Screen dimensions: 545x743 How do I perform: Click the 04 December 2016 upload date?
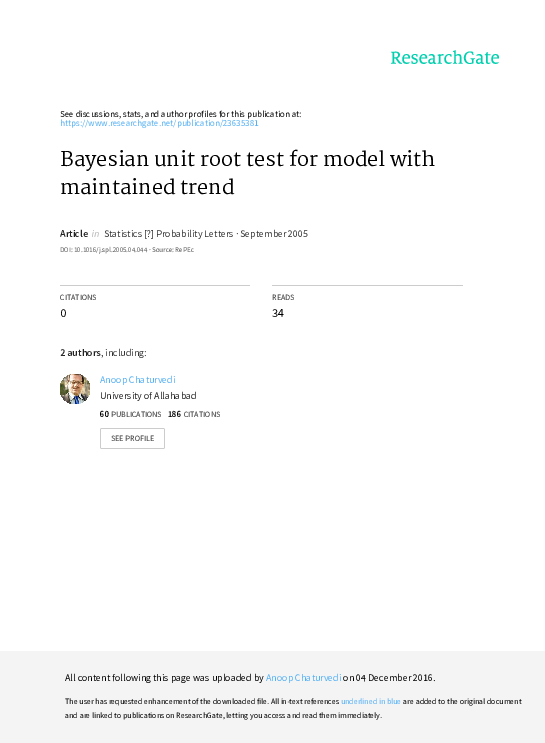click(394, 678)
